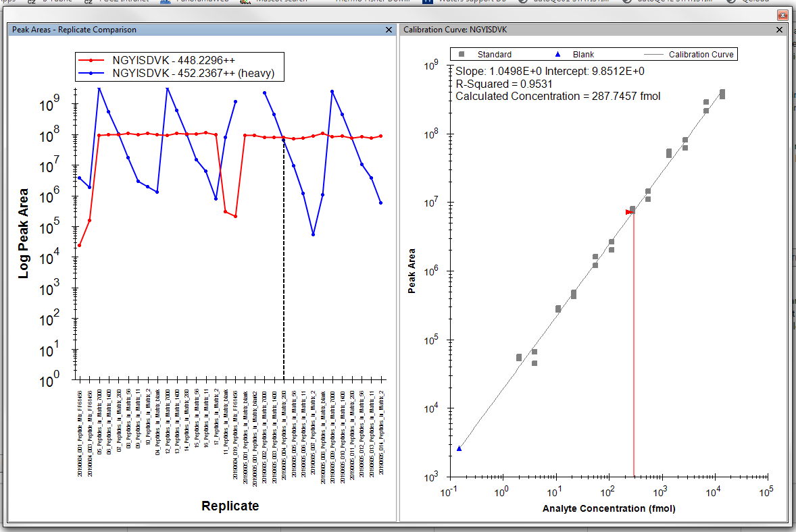This screenshot has width=796, height=532.
Task: Select blue NGYISDVK heavy legend entry
Action: (x=193, y=73)
